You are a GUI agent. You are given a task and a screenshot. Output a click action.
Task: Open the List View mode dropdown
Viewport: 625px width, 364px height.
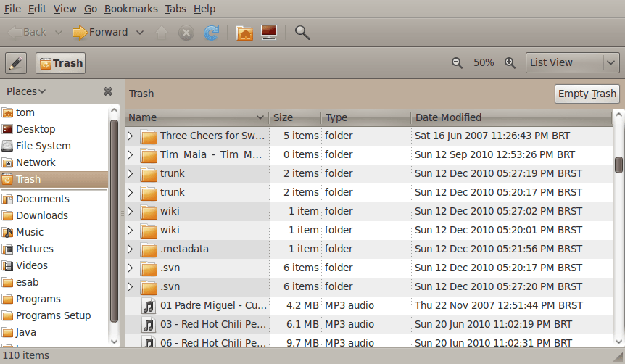572,62
